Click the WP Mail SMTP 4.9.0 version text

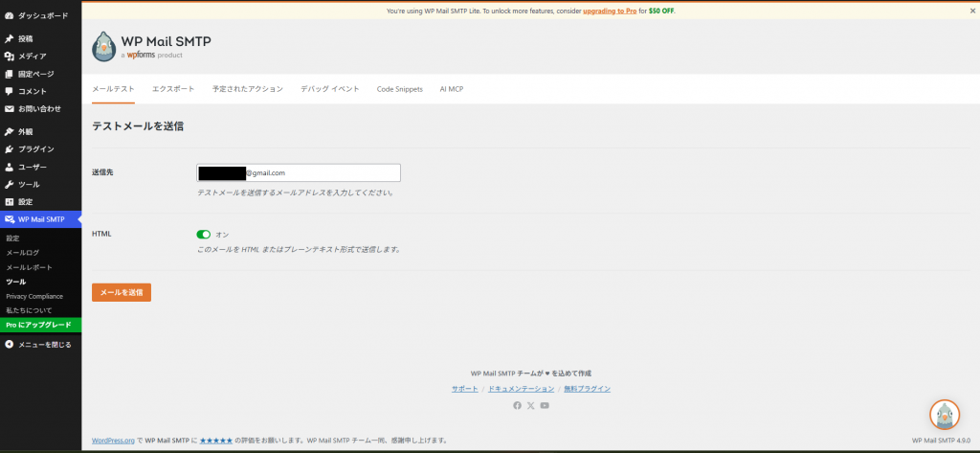(942, 441)
